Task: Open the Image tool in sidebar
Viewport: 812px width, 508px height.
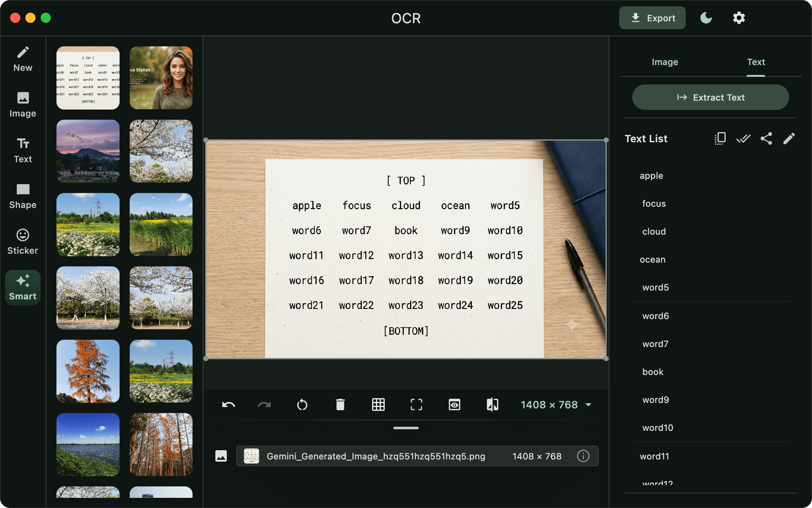Action: (23, 105)
